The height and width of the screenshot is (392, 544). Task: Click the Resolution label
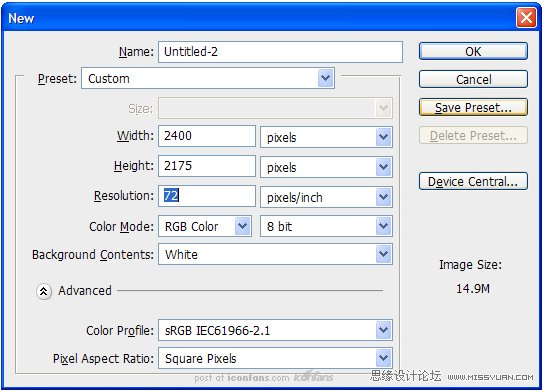[x=124, y=196]
